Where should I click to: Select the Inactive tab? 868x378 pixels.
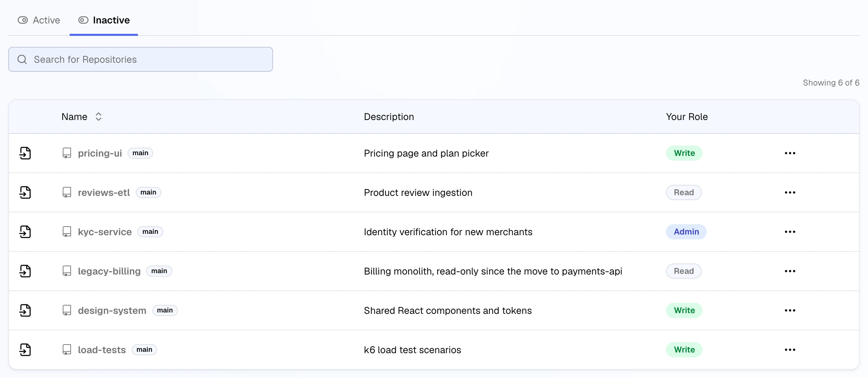pos(104,20)
